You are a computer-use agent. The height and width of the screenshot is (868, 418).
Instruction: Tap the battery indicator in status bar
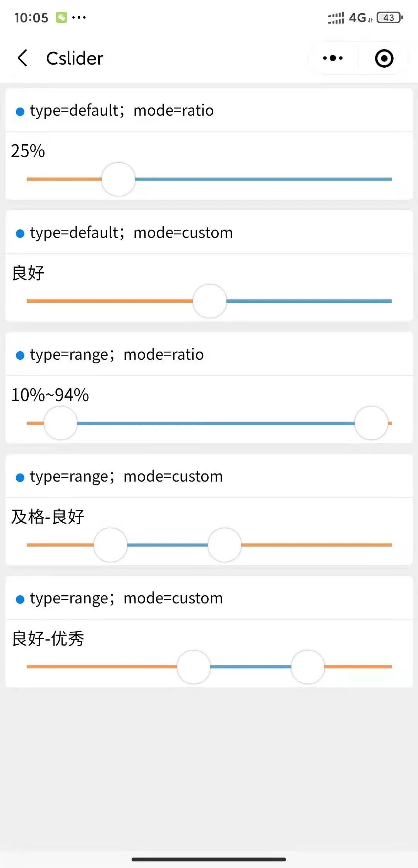coord(389,17)
